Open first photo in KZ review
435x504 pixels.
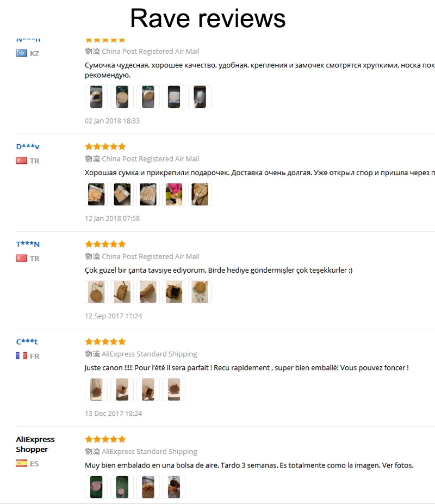96,97
